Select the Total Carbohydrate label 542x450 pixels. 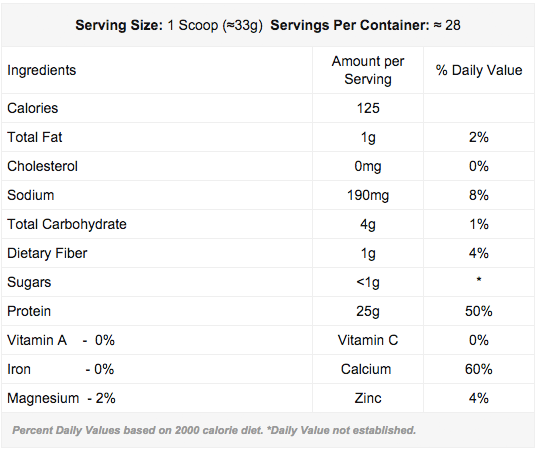(67, 224)
